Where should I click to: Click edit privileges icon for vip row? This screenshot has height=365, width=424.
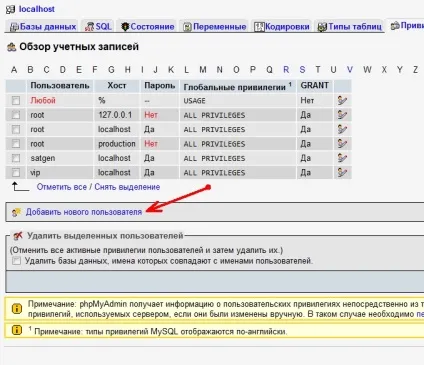342,172
